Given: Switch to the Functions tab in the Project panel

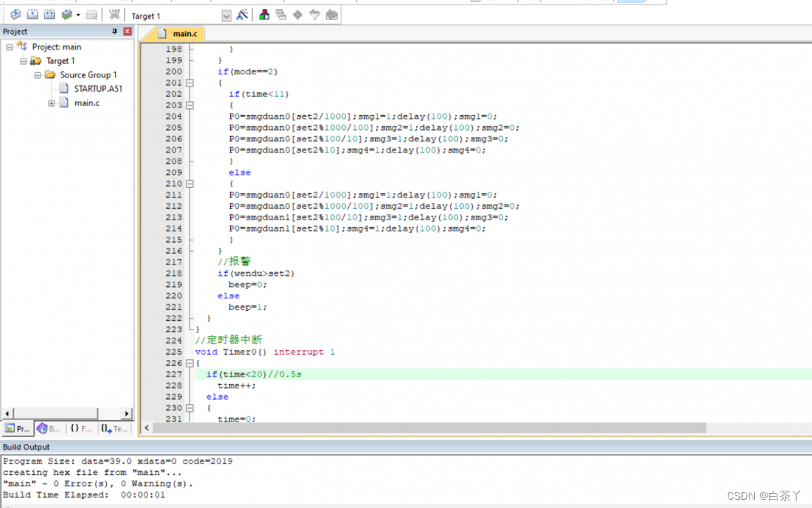Looking at the screenshot, I should coord(80,428).
